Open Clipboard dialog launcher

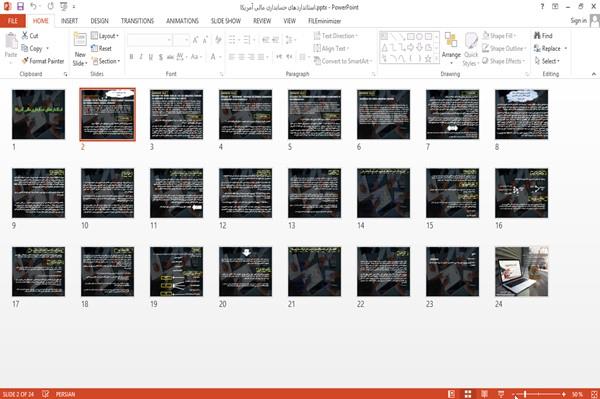coord(65,74)
